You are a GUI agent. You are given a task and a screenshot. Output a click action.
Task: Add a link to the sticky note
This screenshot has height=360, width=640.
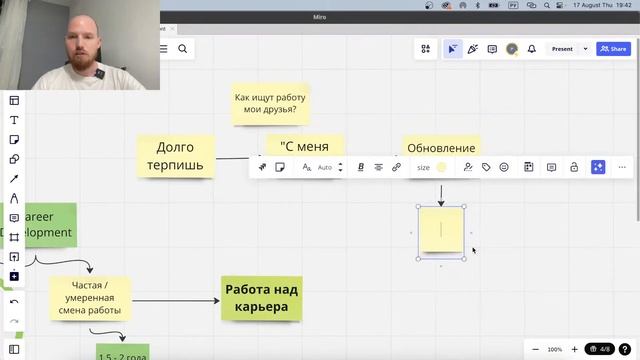pyautogui.click(x=396, y=167)
